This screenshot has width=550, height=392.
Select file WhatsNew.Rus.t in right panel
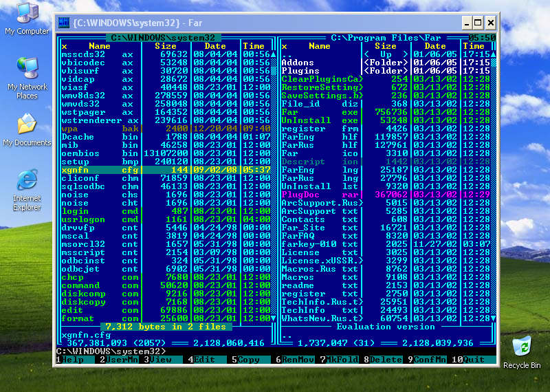(x=386, y=318)
